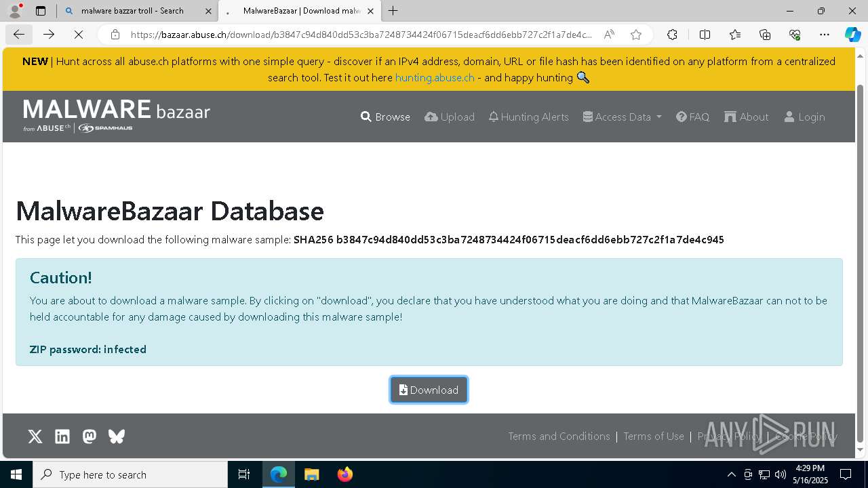
Task: Open the About page
Action: point(746,117)
